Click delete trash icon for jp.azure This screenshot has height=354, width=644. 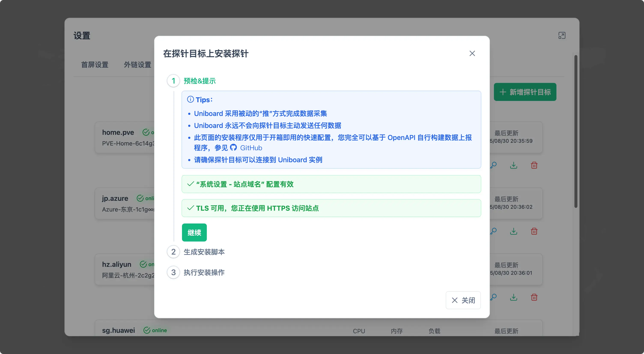[534, 231]
